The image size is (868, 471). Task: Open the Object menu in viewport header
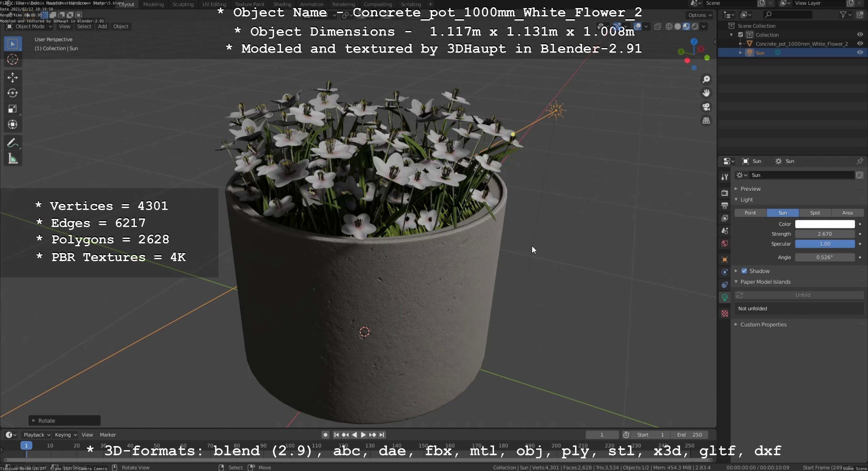coord(121,26)
